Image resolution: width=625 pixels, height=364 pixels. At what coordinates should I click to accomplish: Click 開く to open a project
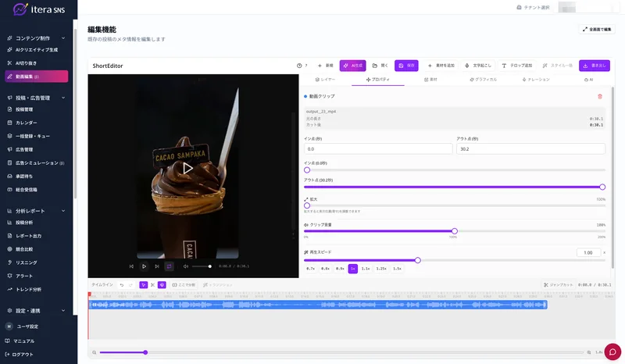(x=380, y=66)
